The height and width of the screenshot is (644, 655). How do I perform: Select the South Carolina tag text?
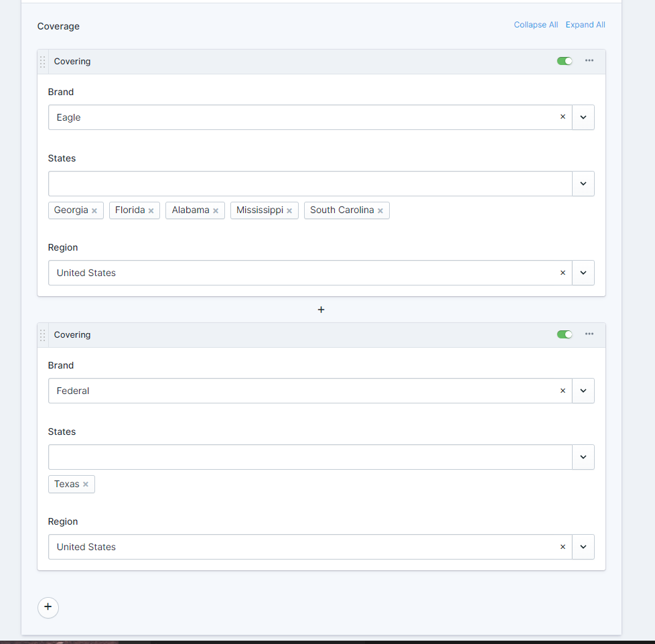[342, 210]
